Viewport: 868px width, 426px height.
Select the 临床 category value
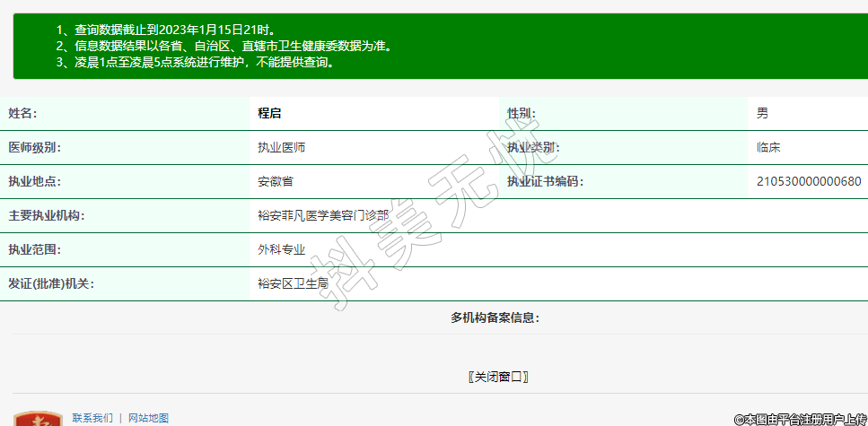tap(768, 147)
